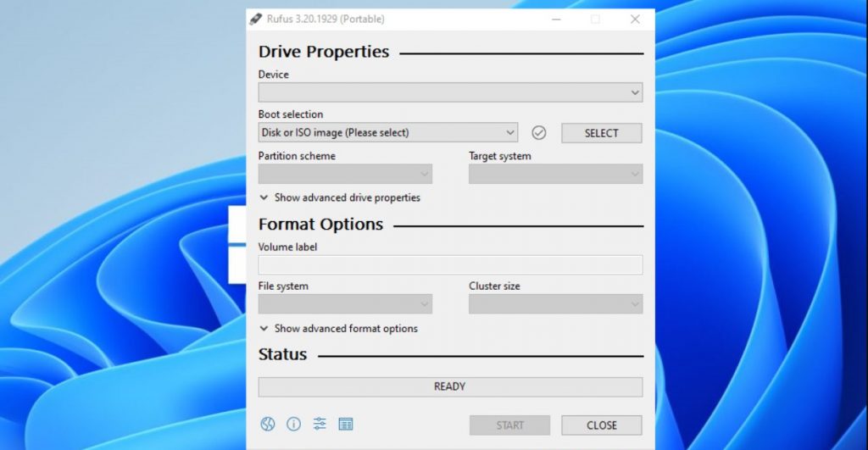Open the File system dropdown
Image resolution: width=868 pixels, height=450 pixels.
(x=345, y=304)
